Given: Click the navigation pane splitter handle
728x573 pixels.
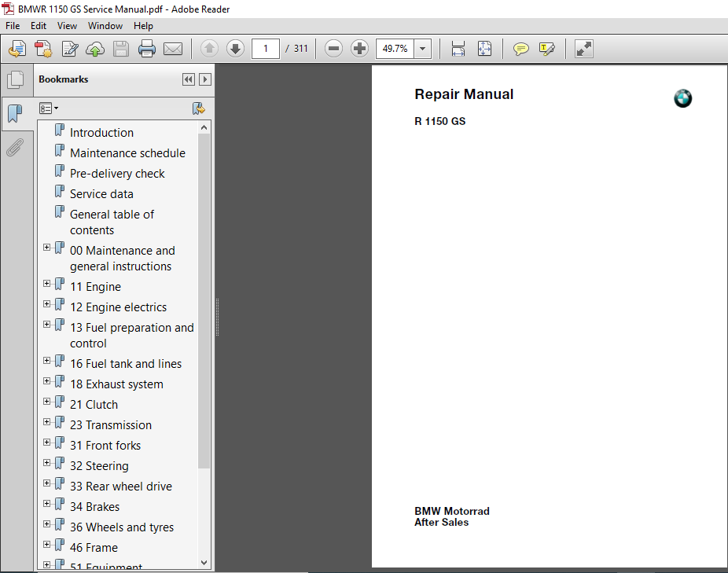Looking at the screenshot, I should 217,317.
